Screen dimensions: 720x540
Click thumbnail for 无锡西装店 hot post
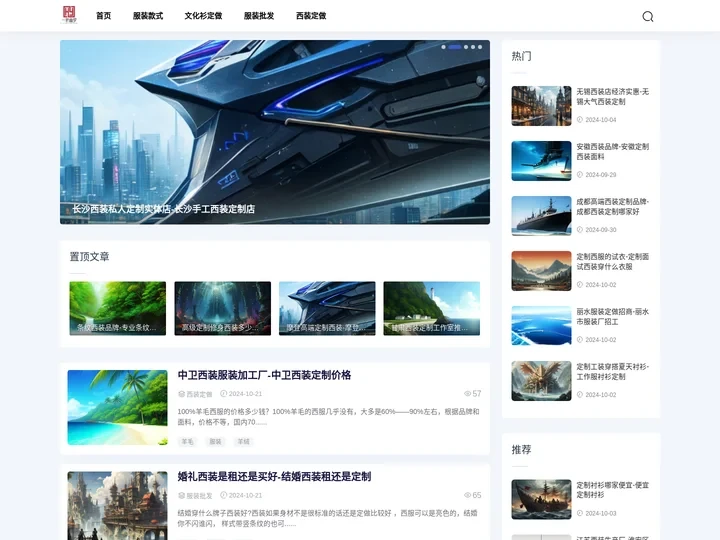click(x=541, y=106)
